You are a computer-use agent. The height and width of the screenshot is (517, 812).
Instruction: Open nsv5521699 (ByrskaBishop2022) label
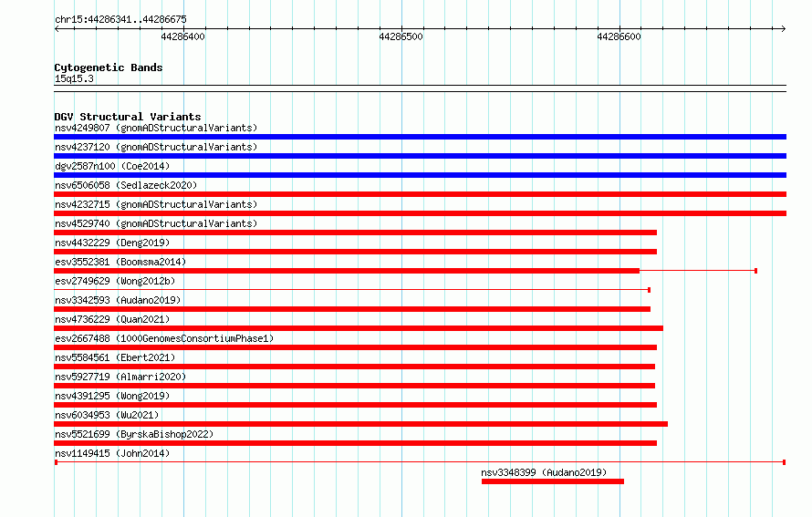134,434
